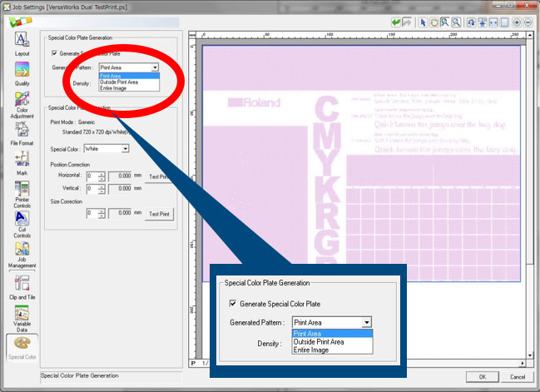Click the Horizontal position correction number field
This screenshot has height=392, width=540.
(x=91, y=176)
